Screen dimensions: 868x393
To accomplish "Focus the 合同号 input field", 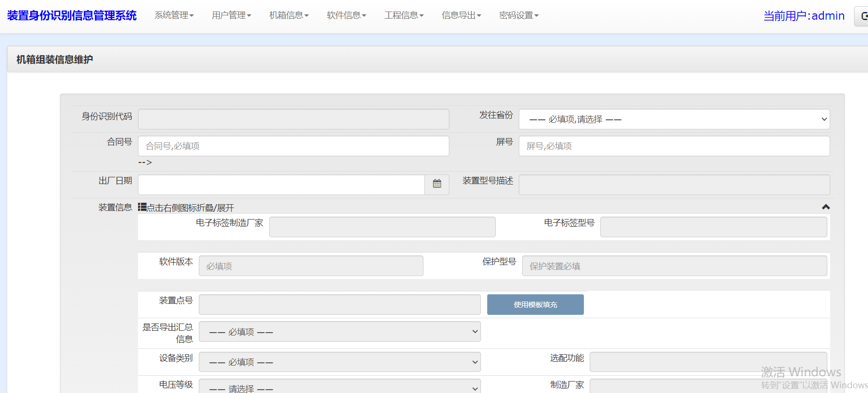I will tap(294, 146).
